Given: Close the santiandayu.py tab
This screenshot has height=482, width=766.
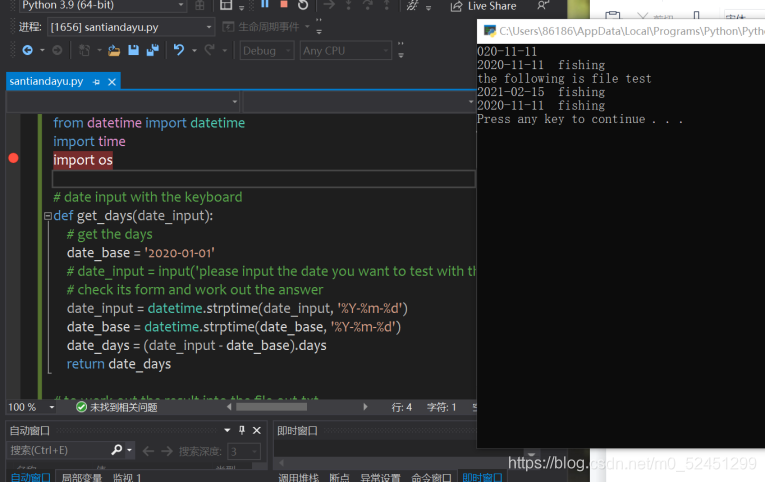Looking at the screenshot, I should click(x=112, y=82).
